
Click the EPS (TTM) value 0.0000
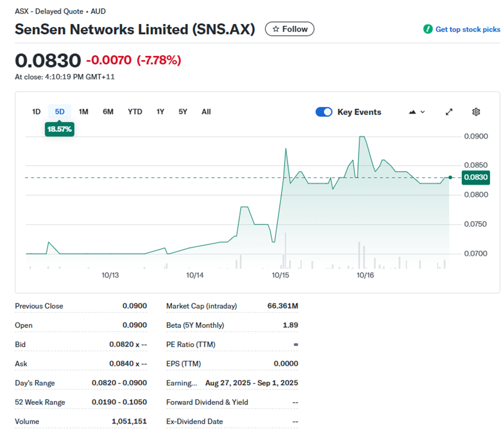(x=286, y=364)
